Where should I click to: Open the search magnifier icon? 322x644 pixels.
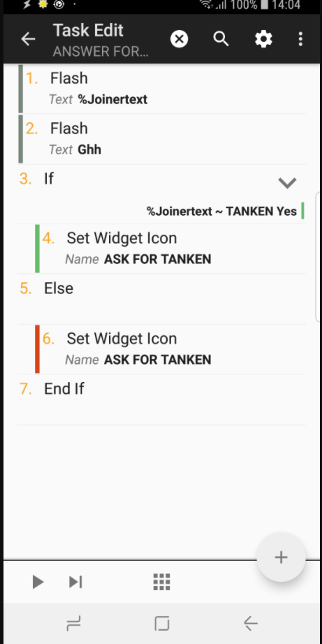pyautogui.click(x=221, y=39)
